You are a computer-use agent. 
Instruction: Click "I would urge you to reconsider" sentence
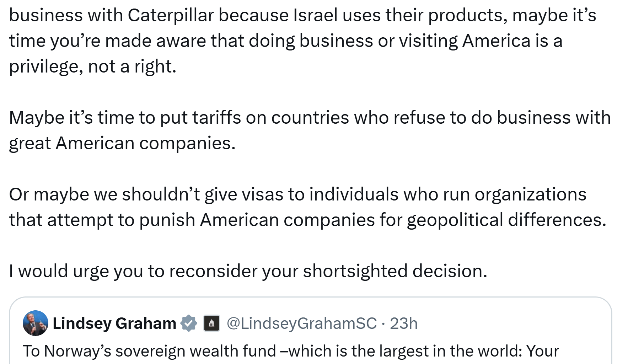248,271
